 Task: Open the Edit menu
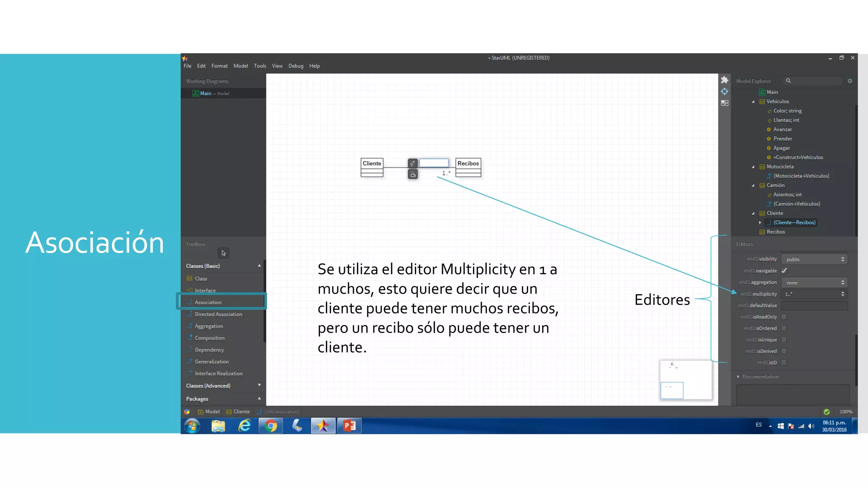click(201, 66)
